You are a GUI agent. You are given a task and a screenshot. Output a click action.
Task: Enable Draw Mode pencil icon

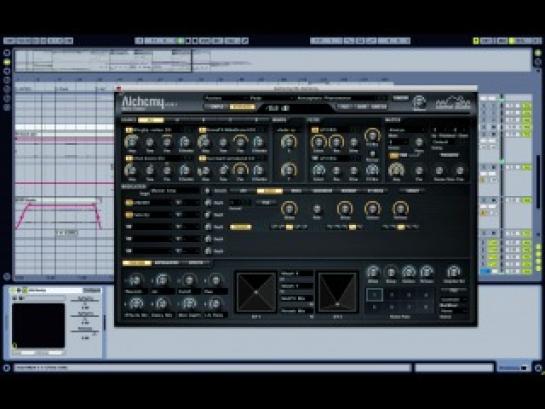click(245, 41)
